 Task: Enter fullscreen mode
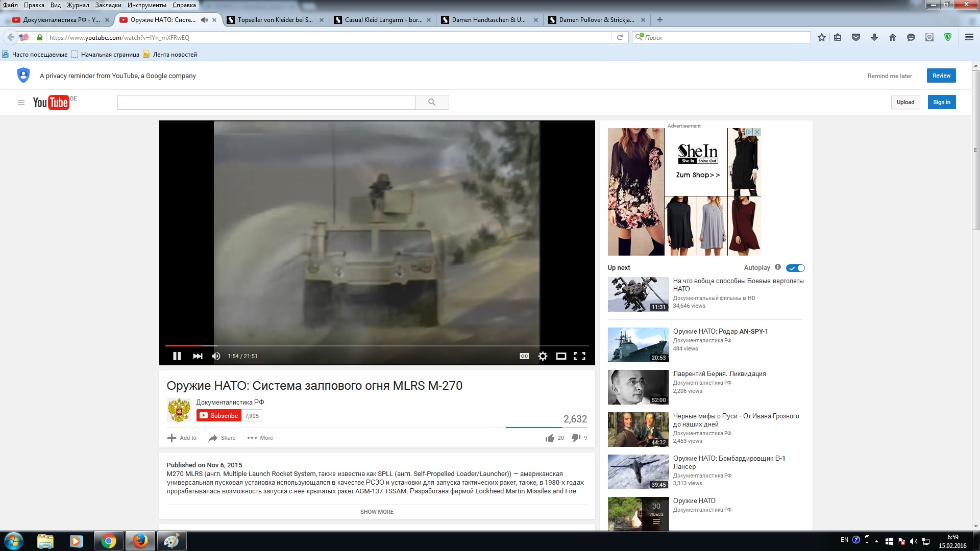(579, 356)
